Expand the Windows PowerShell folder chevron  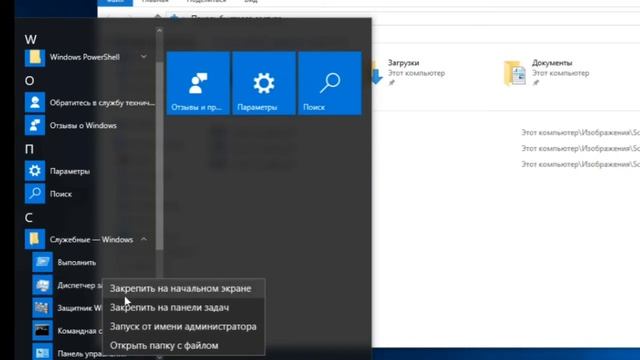point(144,57)
